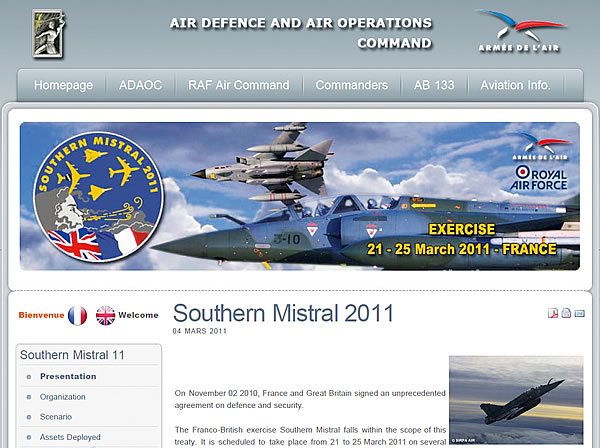Select RAF Air Command in navigation
Viewport: 600px width, 448px height.
pos(239,85)
